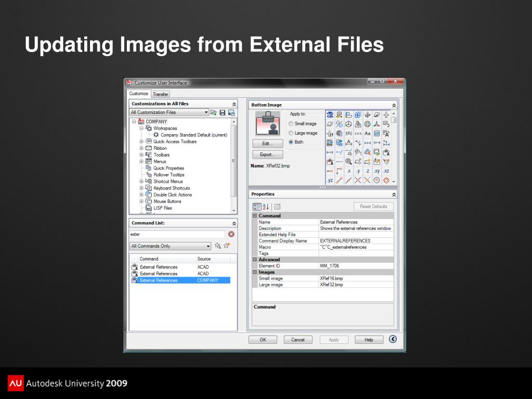The image size is (532, 399).
Task: Click the alphabetical sort icon in Properties
Action: [266, 207]
